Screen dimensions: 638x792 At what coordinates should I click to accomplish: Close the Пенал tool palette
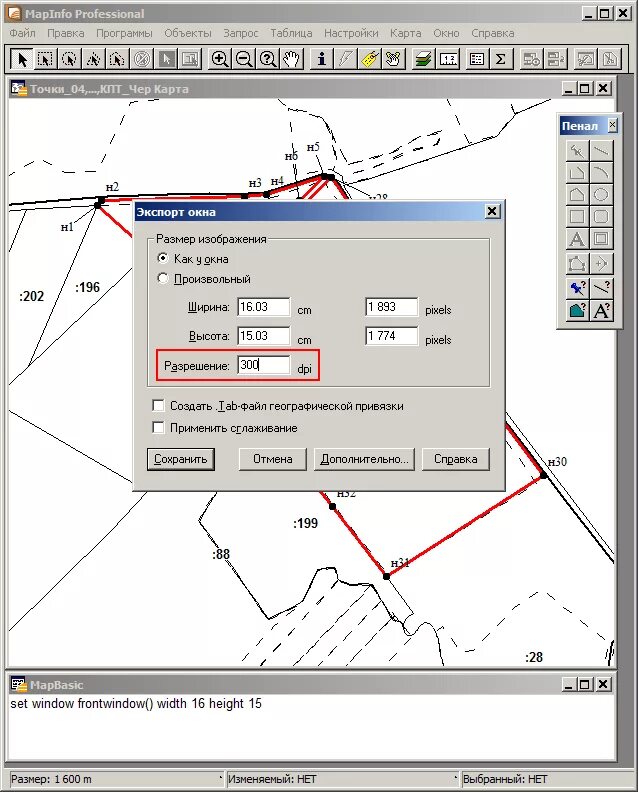click(x=612, y=125)
